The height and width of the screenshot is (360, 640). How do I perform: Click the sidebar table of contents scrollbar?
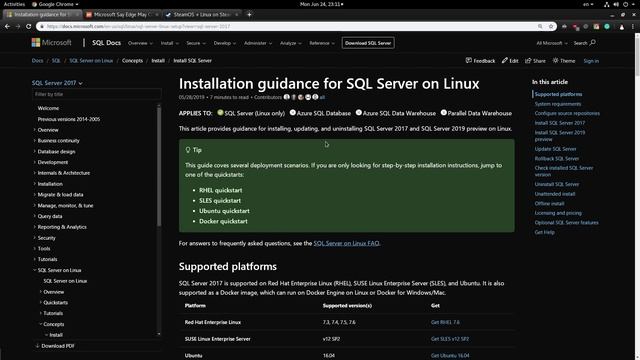[159, 167]
